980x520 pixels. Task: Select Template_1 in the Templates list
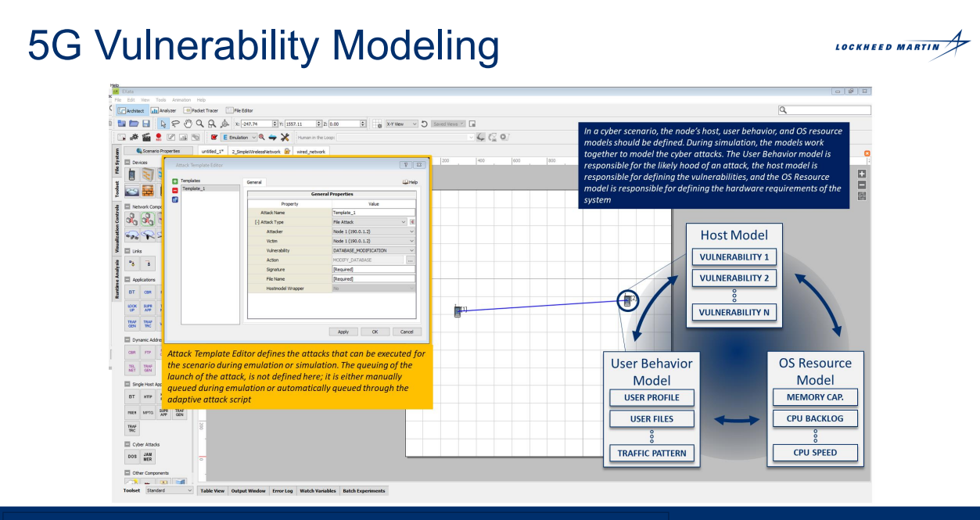(210, 188)
